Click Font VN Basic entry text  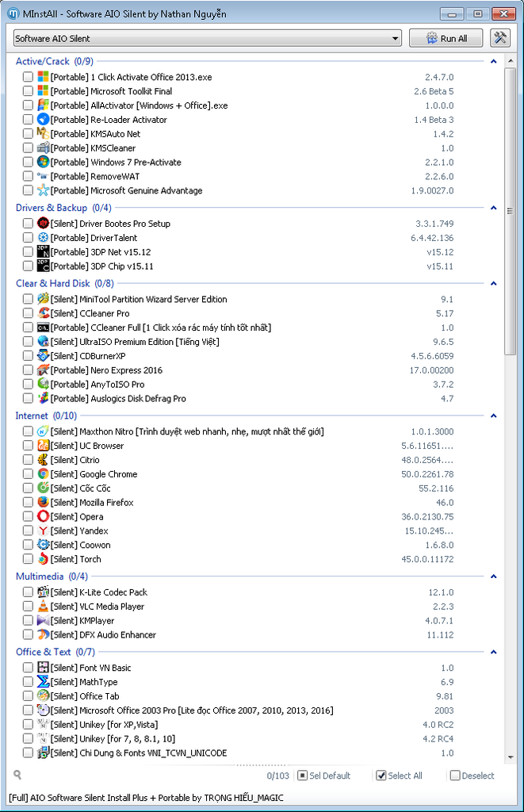tap(90, 668)
